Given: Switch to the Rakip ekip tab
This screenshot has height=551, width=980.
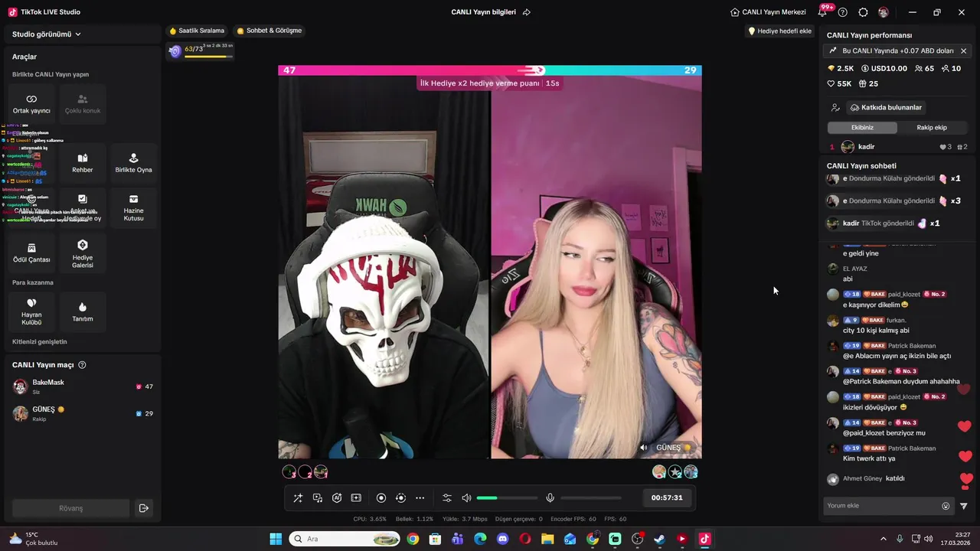Looking at the screenshot, I should point(932,128).
